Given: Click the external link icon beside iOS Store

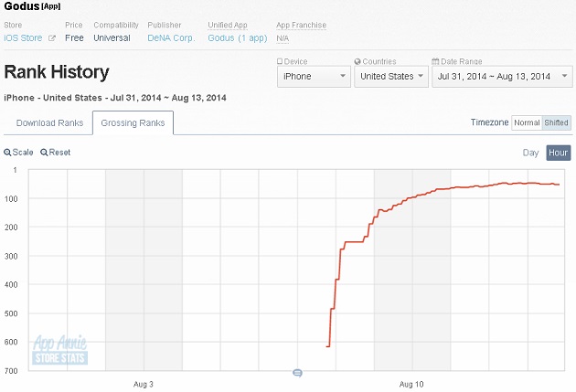Looking at the screenshot, I should tap(52, 38).
